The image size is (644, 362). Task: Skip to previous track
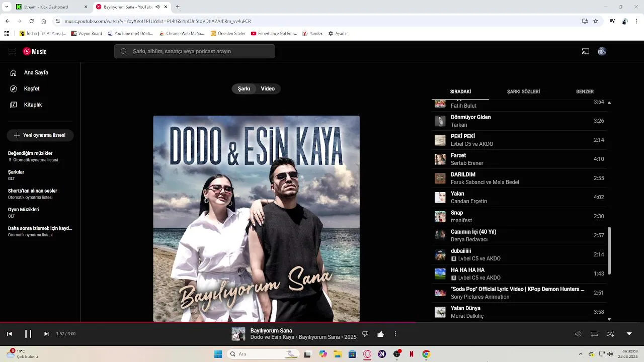point(9,334)
